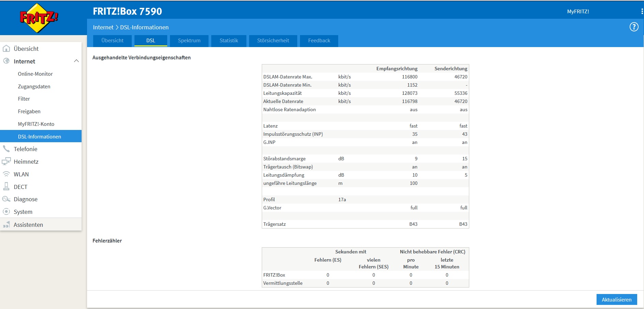The width and height of the screenshot is (644, 309).
Task: Open the help question mark icon
Action: point(634,27)
